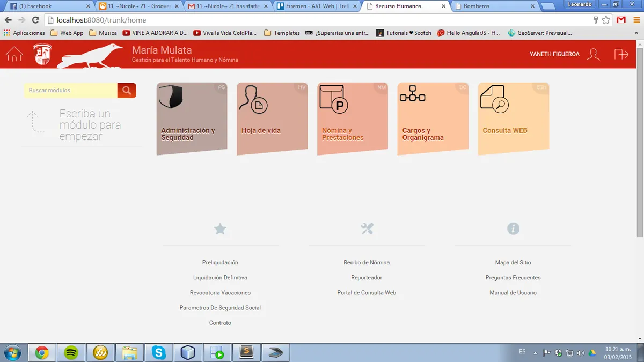Open the Hoja de vida module tile
644x362 pixels.
click(x=272, y=119)
